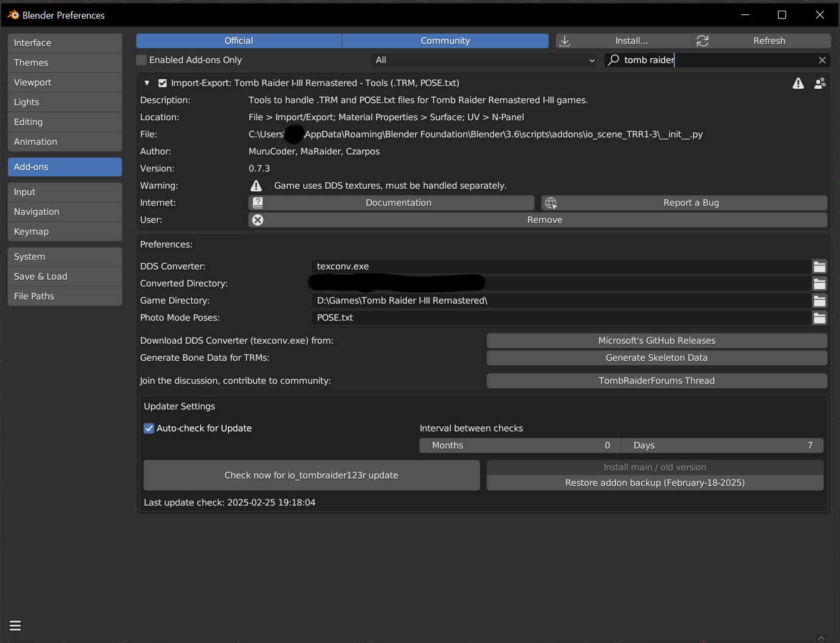Screen dimensions: 840x643
Task: Click the Days interval value field
Action: pyautogui.click(x=723, y=445)
